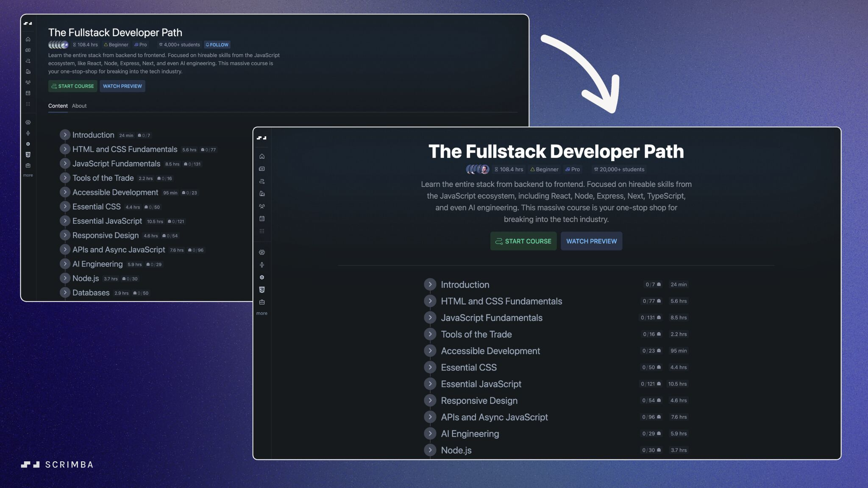Expand Databases chevron in the back window
The height and width of the screenshot is (488, 868).
tap(65, 293)
